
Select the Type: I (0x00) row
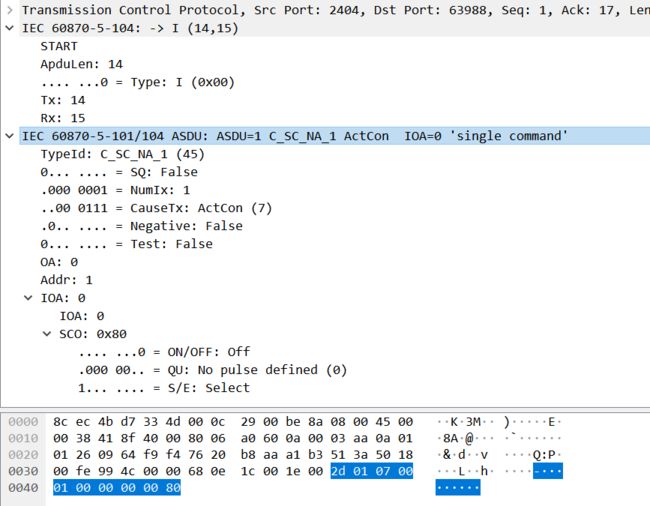point(138,82)
